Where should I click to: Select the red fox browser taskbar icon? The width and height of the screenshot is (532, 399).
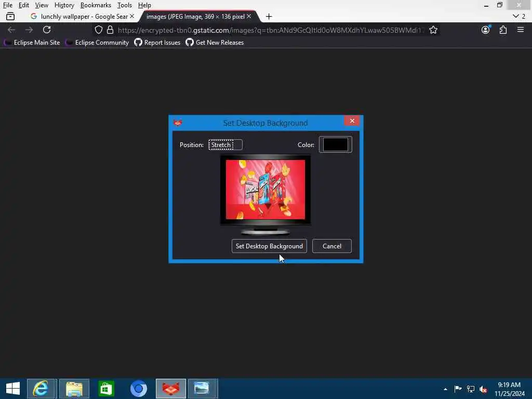[x=170, y=389]
